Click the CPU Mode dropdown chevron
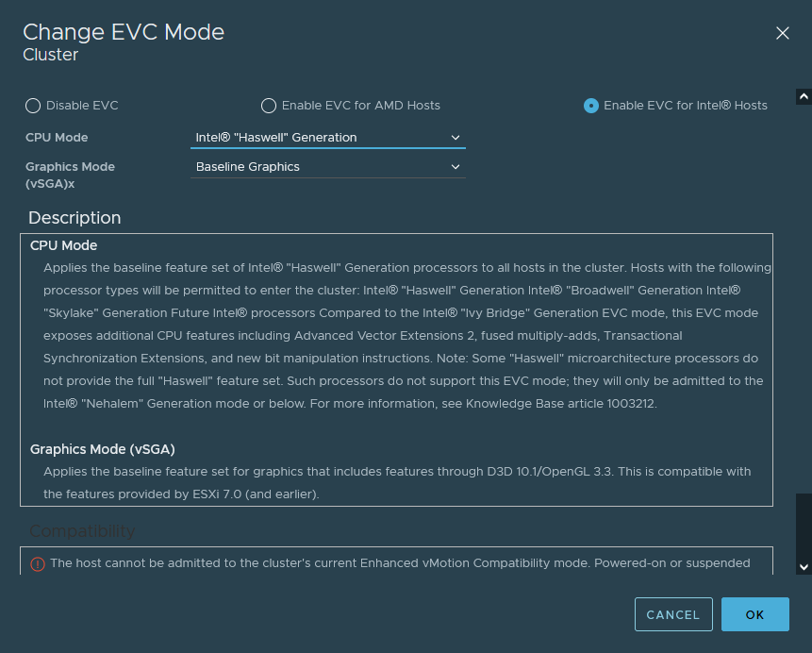 pyautogui.click(x=456, y=138)
